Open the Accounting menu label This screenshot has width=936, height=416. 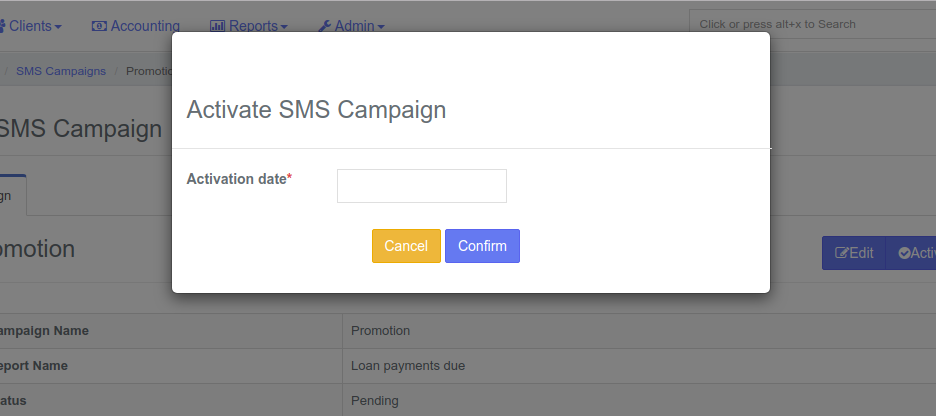(145, 26)
